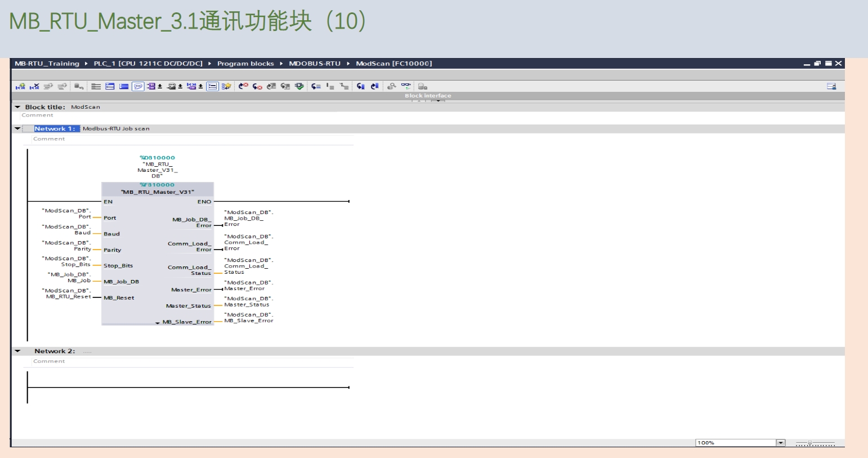Image resolution: width=868 pixels, height=458 pixels.
Task: Click the block call update icon before the green check
Action: coord(285,86)
